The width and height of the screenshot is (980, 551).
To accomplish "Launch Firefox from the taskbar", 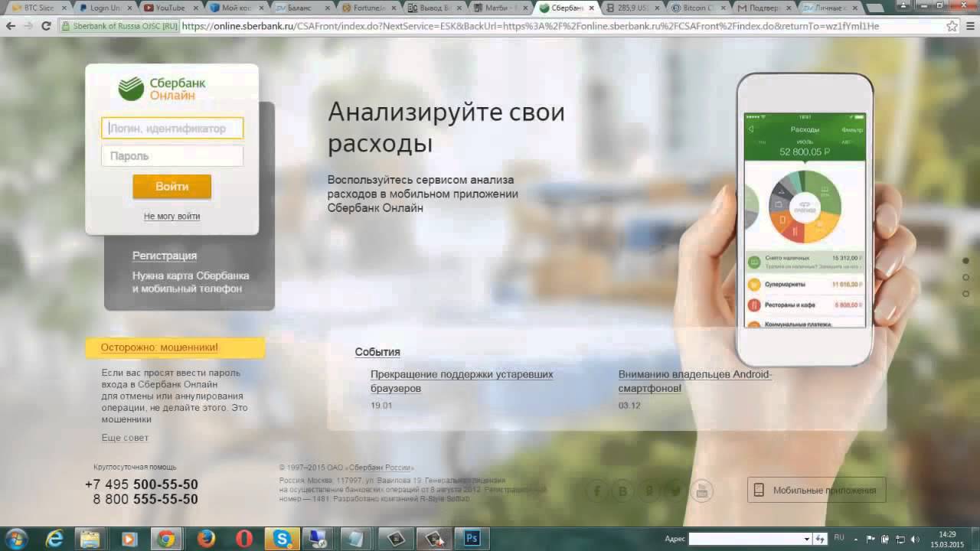I will tap(206, 539).
